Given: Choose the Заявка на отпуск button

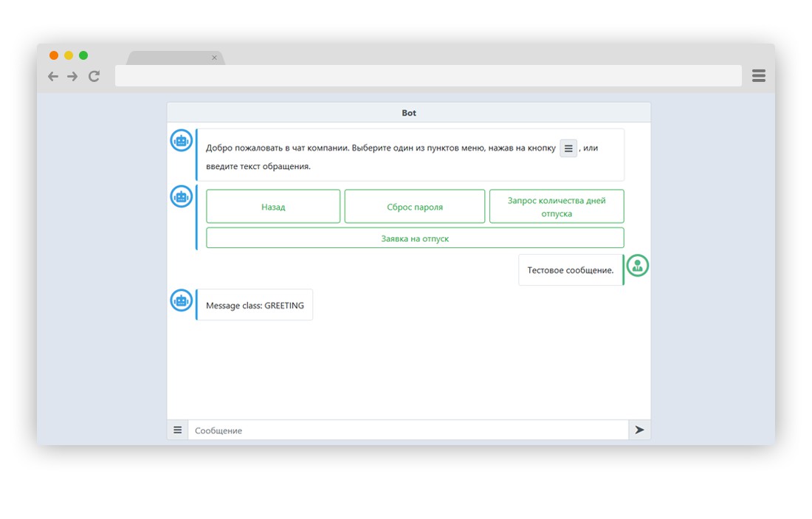Looking at the screenshot, I should coord(415,238).
